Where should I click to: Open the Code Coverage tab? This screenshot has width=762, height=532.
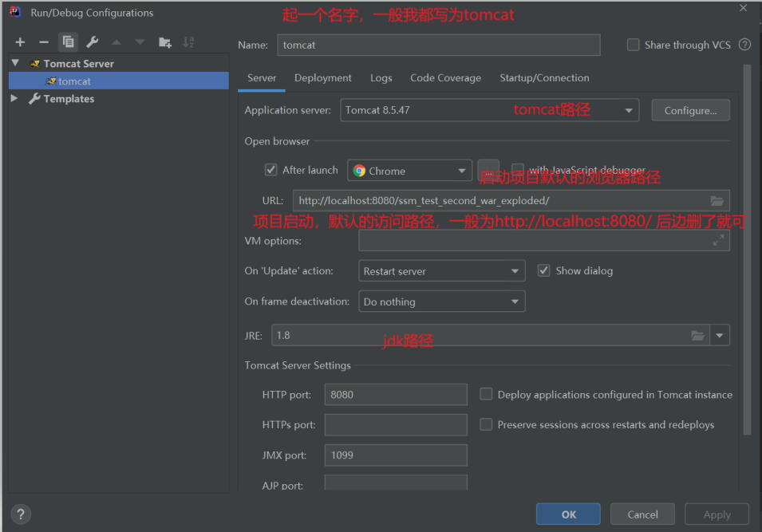pos(445,78)
